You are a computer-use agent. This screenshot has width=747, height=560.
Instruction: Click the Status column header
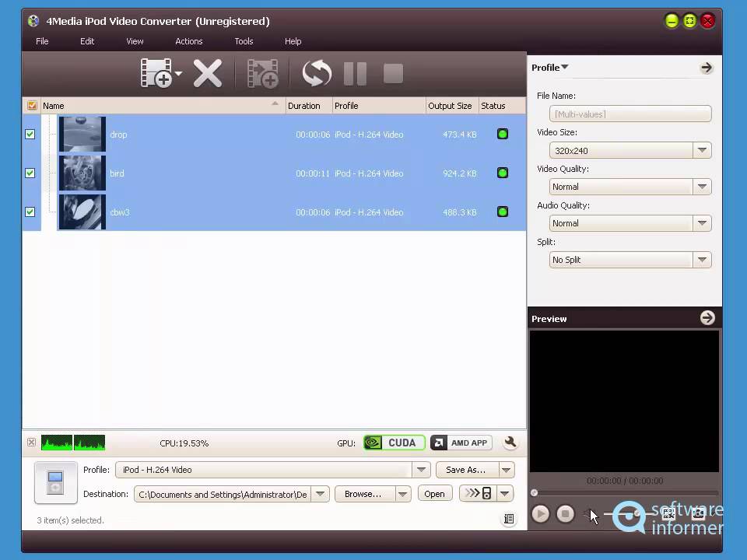pos(502,106)
